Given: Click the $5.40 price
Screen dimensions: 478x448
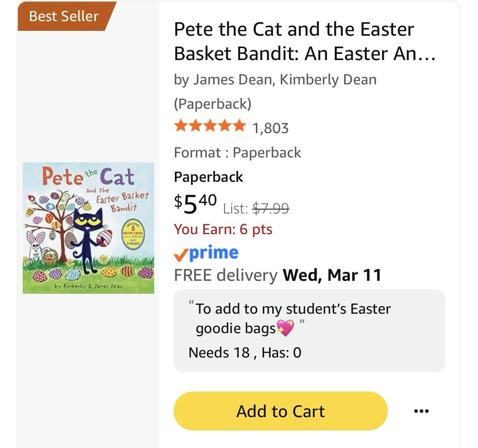Looking at the screenshot, I should pyautogui.click(x=196, y=203).
